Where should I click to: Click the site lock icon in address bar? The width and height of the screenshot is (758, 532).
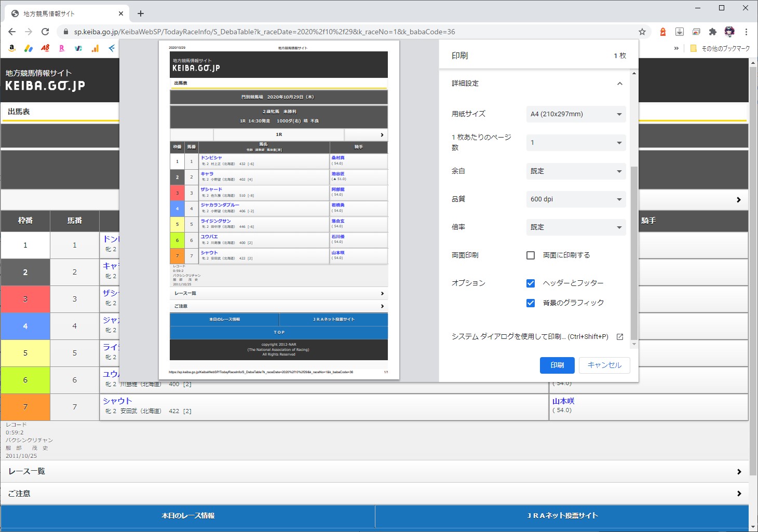(65, 32)
